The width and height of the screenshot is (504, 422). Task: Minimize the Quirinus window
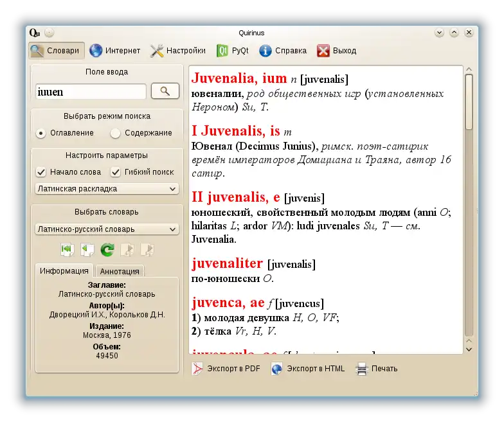click(x=439, y=32)
